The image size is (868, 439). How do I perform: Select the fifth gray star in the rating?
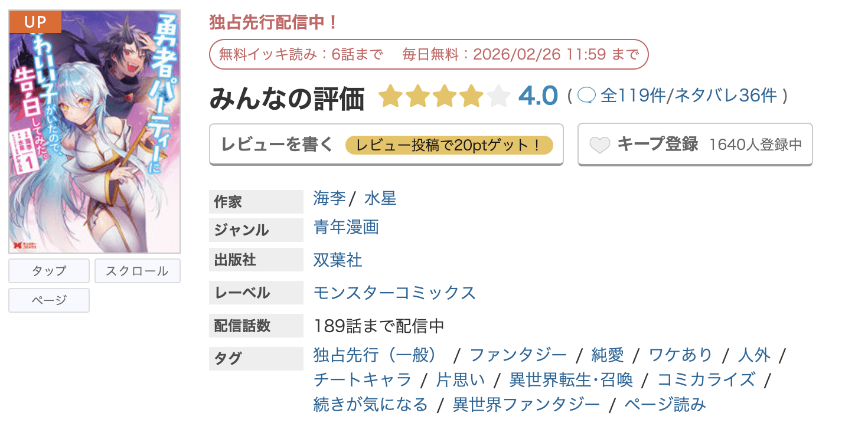coord(498,96)
